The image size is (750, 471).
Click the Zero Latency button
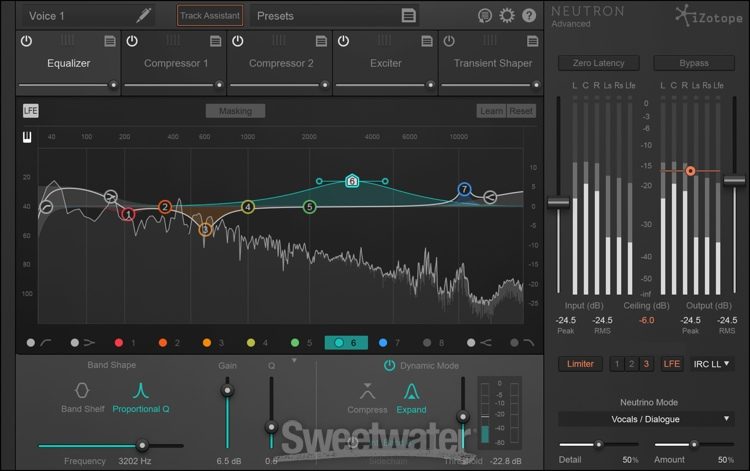point(598,63)
